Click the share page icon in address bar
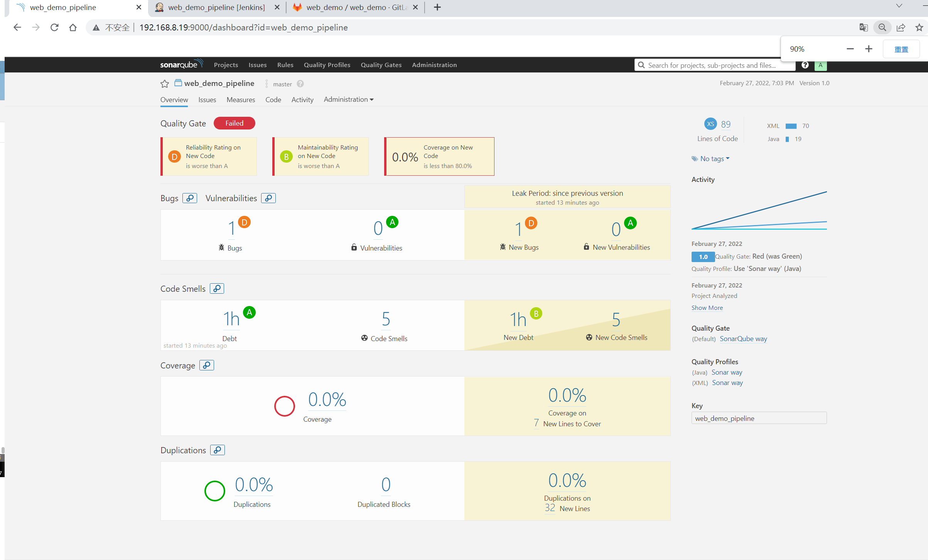 (901, 27)
